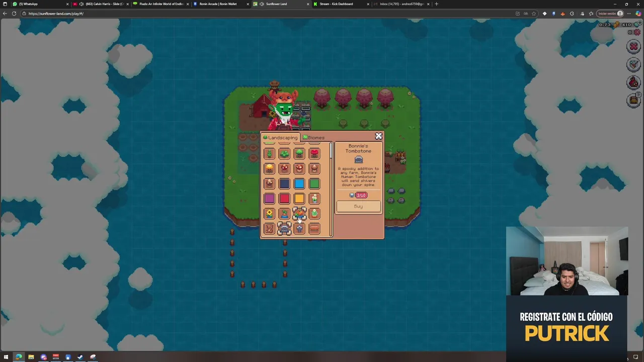Select the pine tree decoration item
The height and width of the screenshot is (362, 644).
click(269, 153)
